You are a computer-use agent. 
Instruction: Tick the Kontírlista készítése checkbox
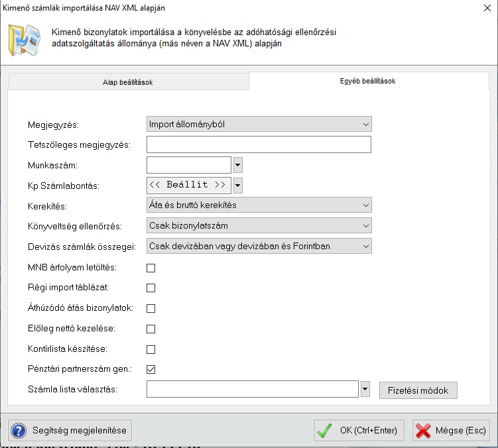pos(151,349)
